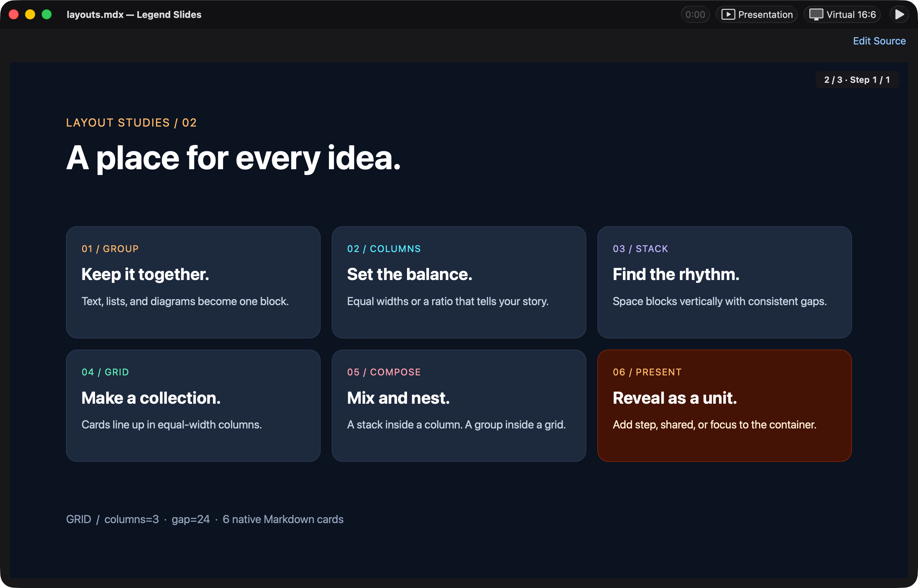Click the 0:00 timer pill
The height and width of the screenshot is (588, 918).
tap(695, 14)
